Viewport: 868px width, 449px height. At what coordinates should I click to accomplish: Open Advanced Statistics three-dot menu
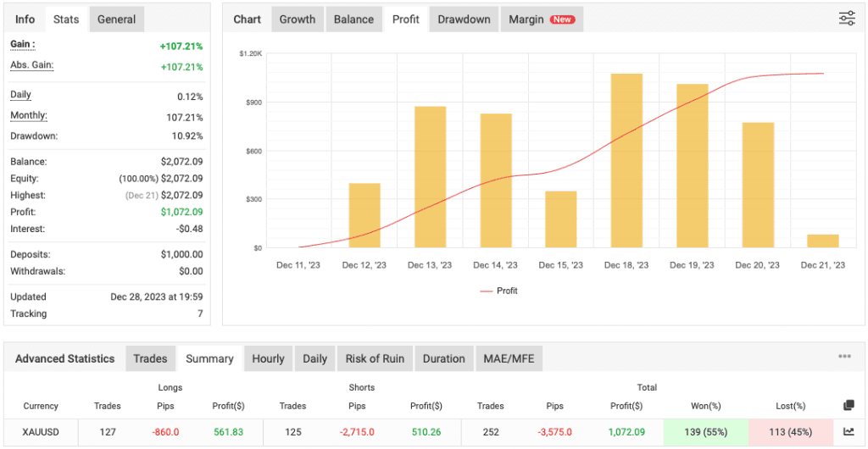(x=844, y=358)
